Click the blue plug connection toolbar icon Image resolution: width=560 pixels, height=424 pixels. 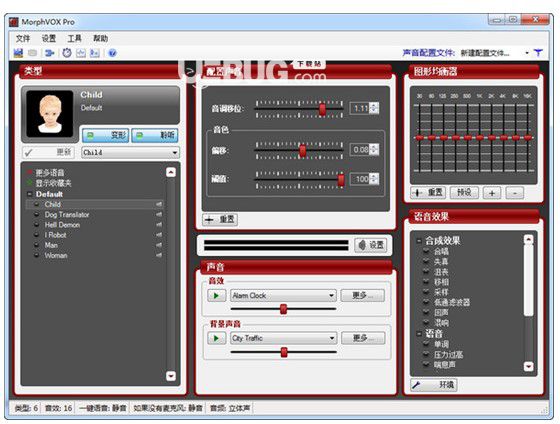coord(50,53)
